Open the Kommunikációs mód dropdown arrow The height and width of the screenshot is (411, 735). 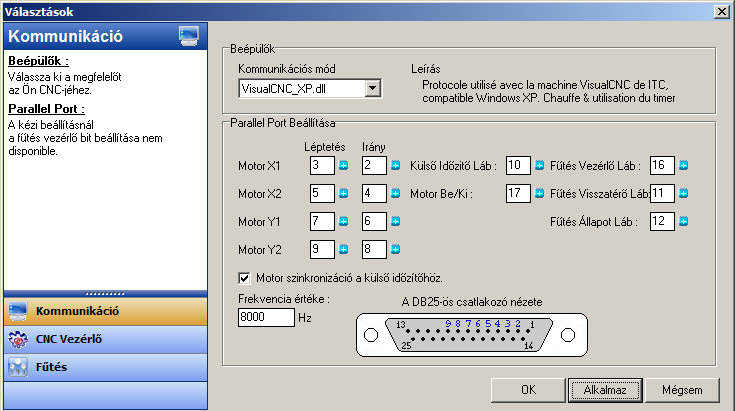click(373, 88)
